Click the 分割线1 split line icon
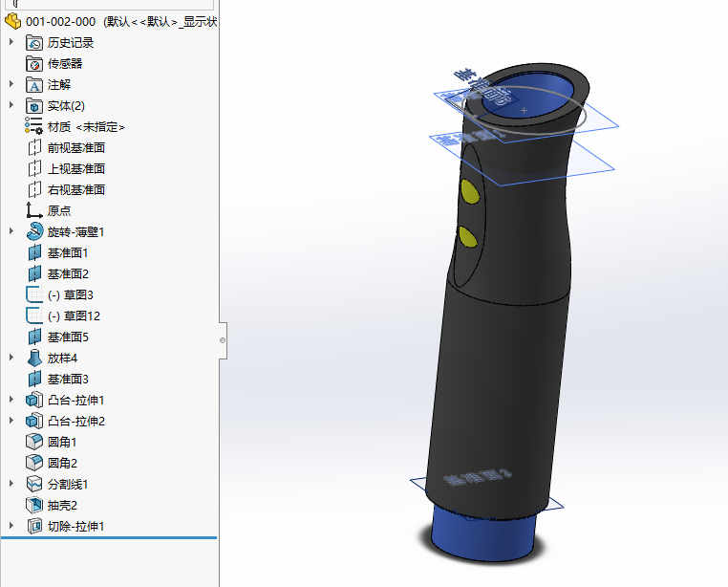Screen dimensions: 728x587 tap(34, 484)
